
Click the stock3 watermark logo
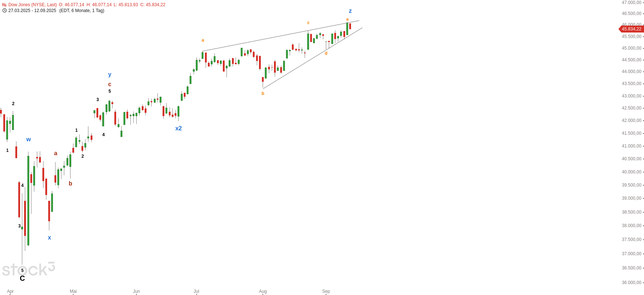click(28, 269)
